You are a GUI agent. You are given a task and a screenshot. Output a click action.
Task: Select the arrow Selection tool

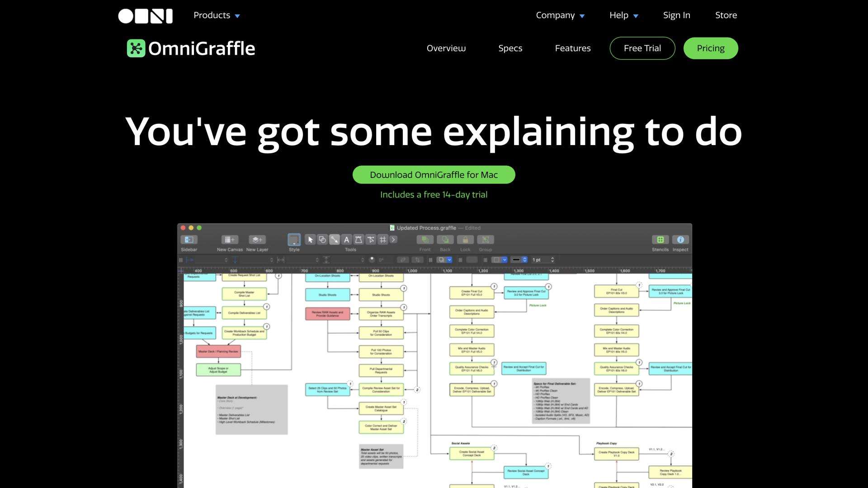point(311,240)
